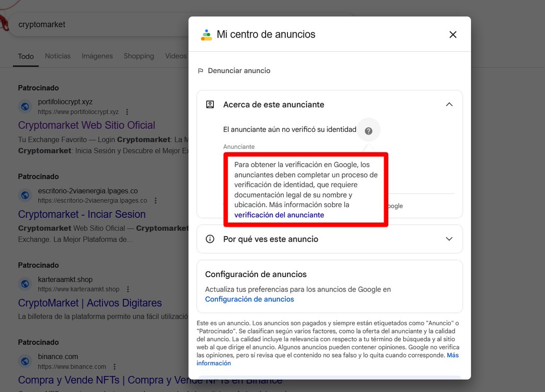Viewport: 545px width, 392px height.
Task: Click the globe icon for portifoliocrypt.xyz
Action: click(25, 107)
